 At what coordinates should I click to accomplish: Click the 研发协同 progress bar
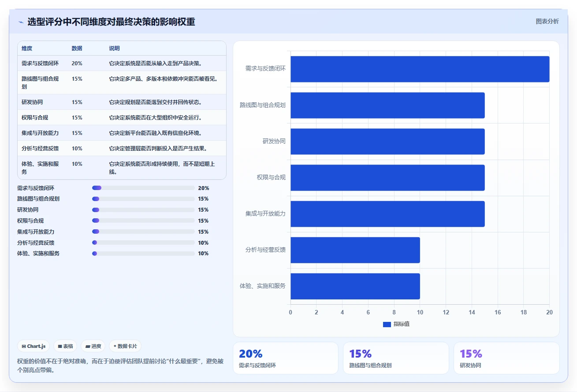[143, 210]
